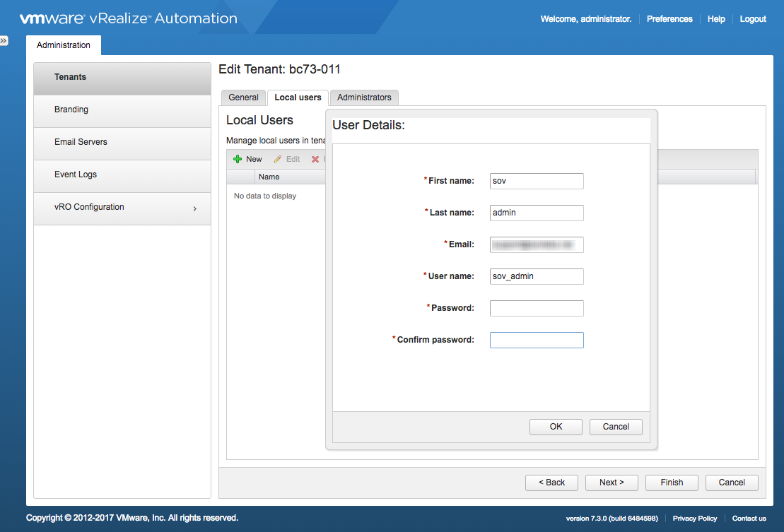Click the Finish button
The width and height of the screenshot is (784, 532).
(672, 483)
